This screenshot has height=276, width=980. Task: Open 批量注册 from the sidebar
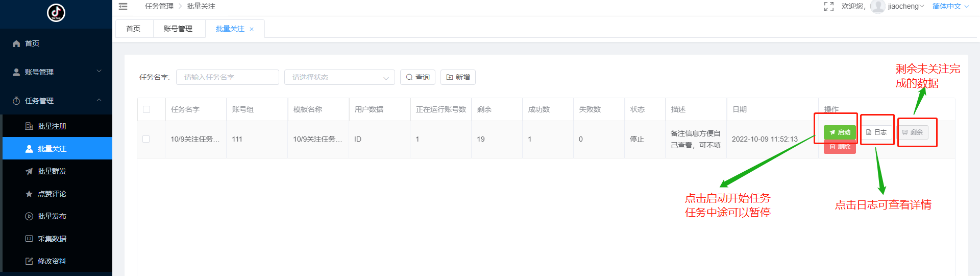[52, 126]
